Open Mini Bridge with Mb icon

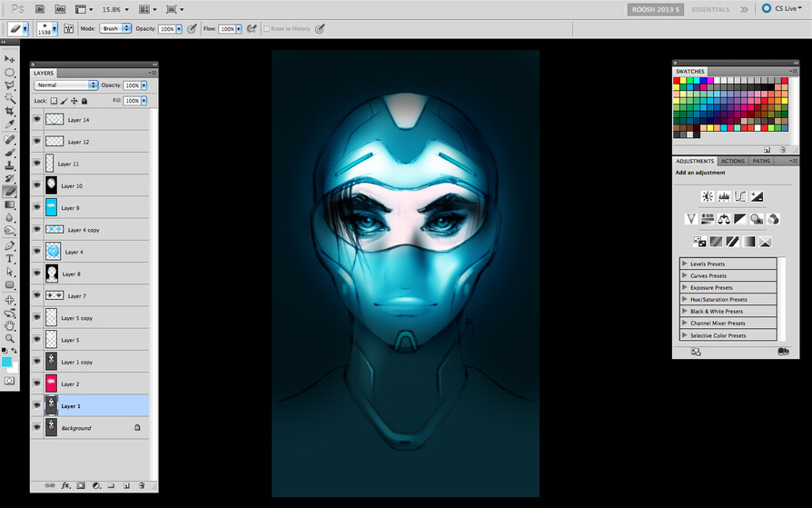(x=60, y=9)
